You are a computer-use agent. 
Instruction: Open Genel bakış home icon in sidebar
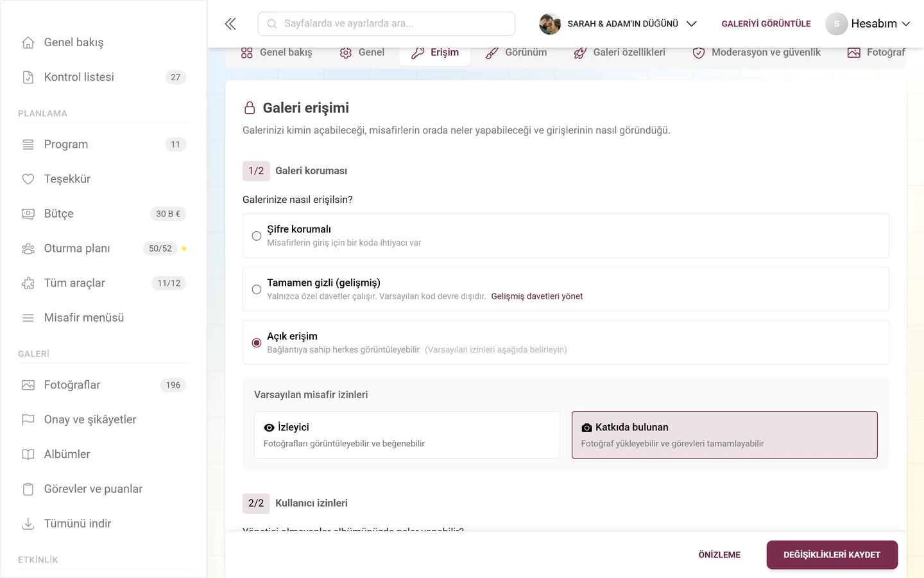click(x=28, y=42)
